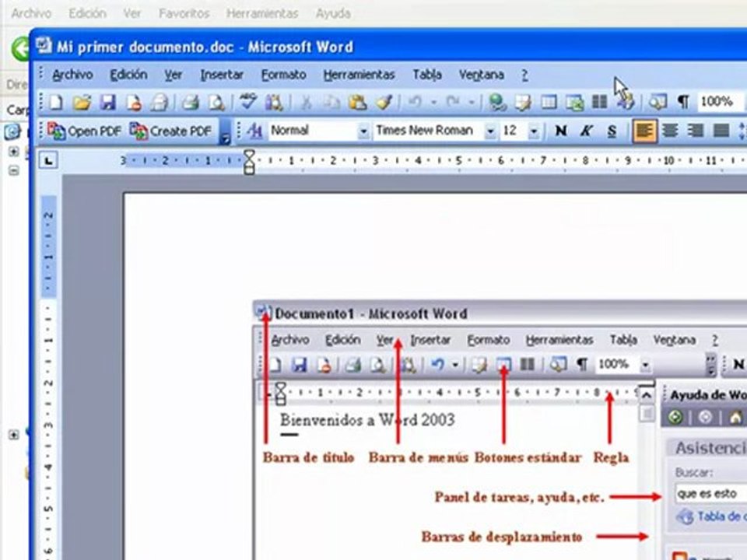Viewport: 747px width, 560px height.
Task: Cut selection with the scissors icon
Action: coord(306,102)
